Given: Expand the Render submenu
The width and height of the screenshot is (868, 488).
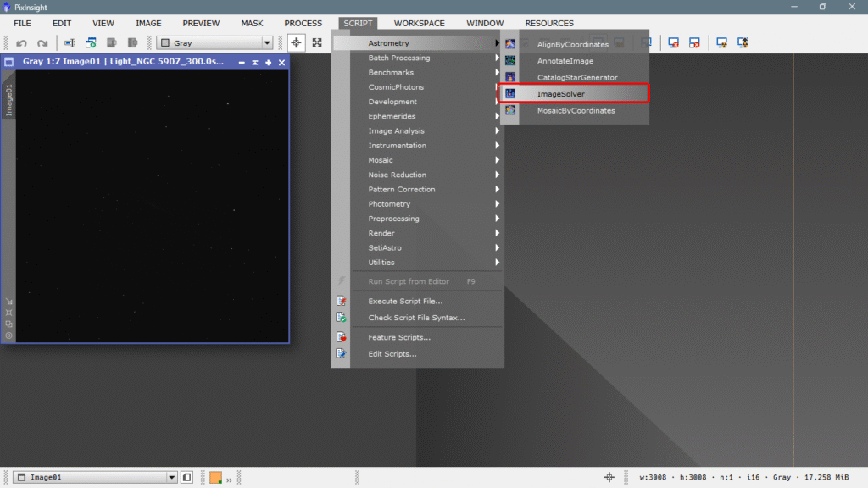Looking at the screenshot, I should click(417, 233).
